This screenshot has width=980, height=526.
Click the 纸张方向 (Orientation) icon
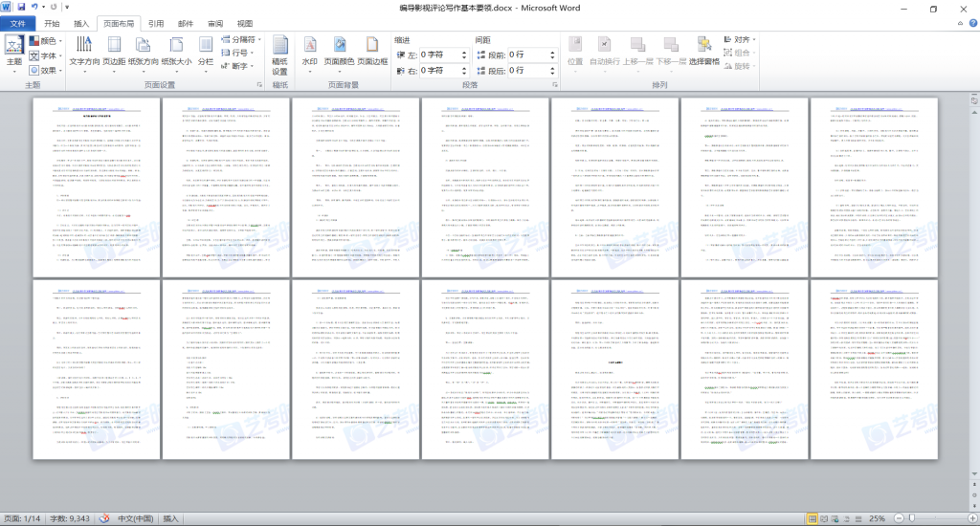144,51
